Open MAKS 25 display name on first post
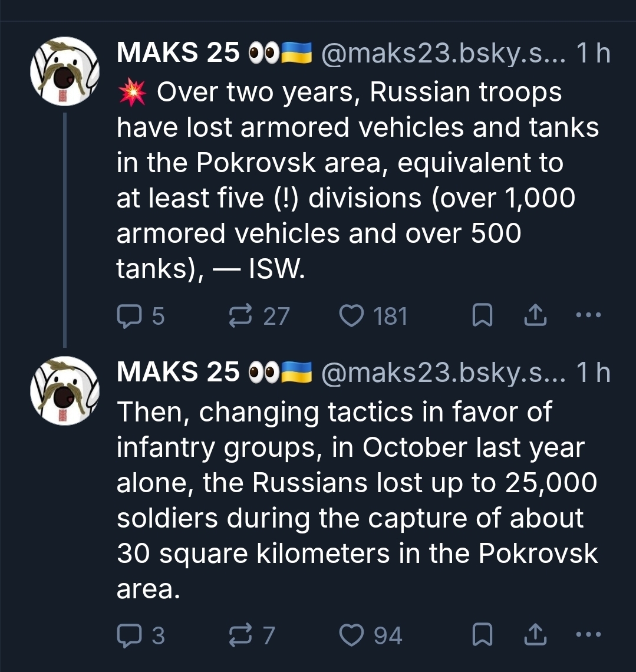The width and height of the screenshot is (636, 672). click(x=178, y=53)
